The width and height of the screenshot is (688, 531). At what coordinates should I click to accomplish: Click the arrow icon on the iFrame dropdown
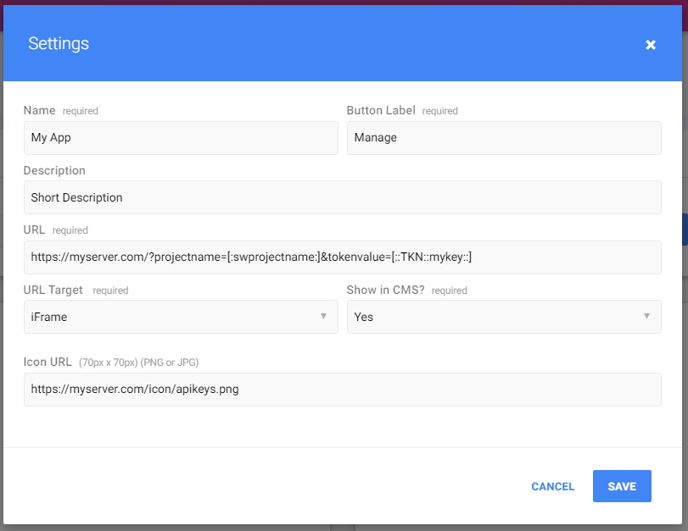(x=323, y=316)
